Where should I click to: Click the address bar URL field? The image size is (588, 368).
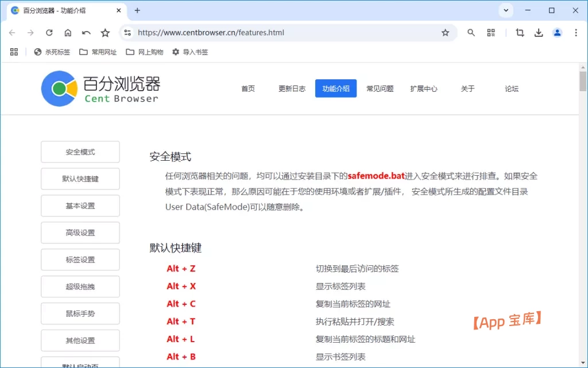pos(287,33)
